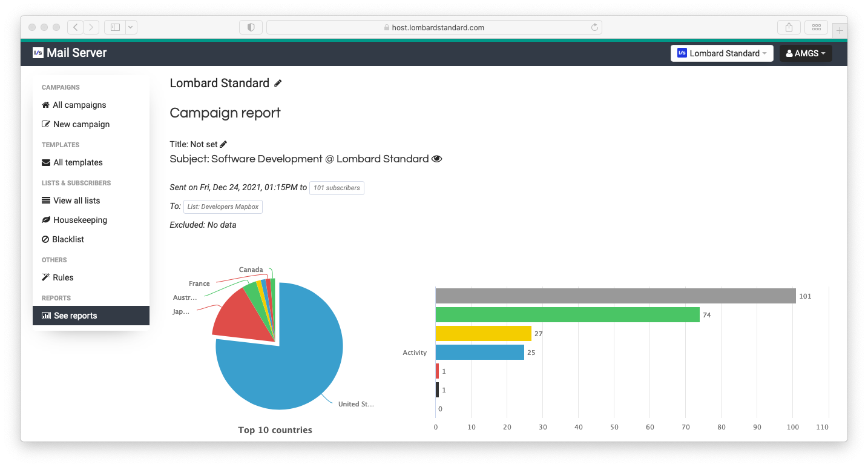The width and height of the screenshot is (868, 467).
Task: Click the reload page icon in address bar
Action: (594, 27)
